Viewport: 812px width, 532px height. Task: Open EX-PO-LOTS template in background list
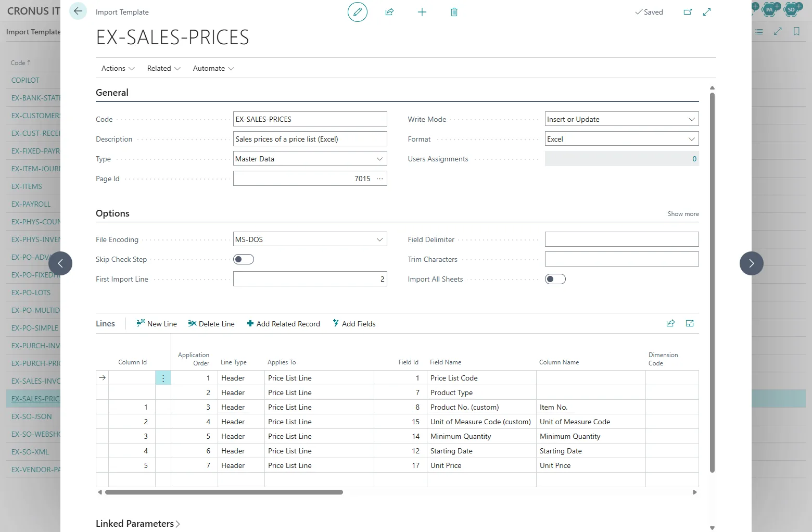coord(31,293)
